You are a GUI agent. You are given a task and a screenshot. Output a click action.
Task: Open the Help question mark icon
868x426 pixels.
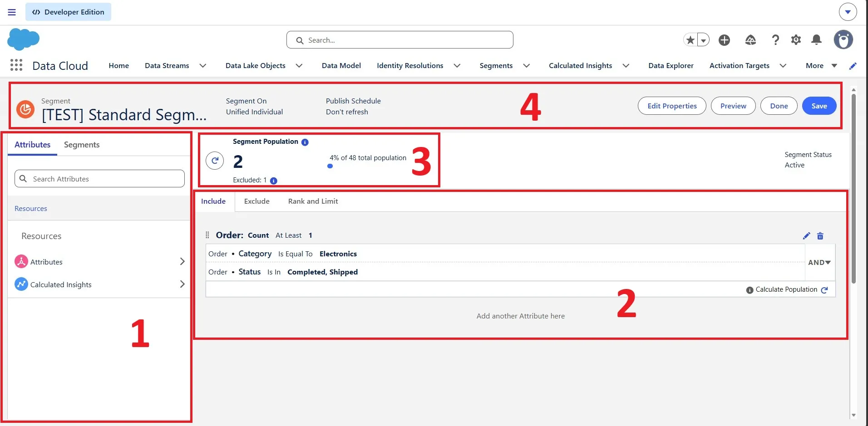tap(775, 40)
